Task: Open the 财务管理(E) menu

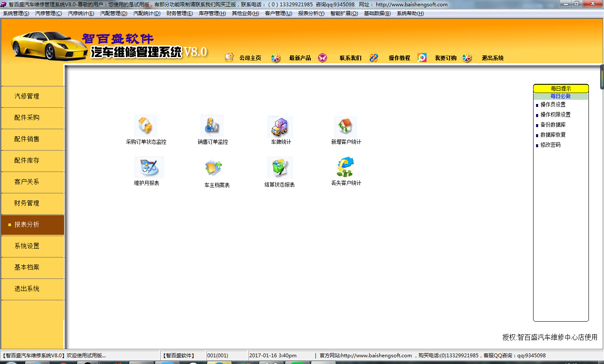Action: click(x=179, y=13)
